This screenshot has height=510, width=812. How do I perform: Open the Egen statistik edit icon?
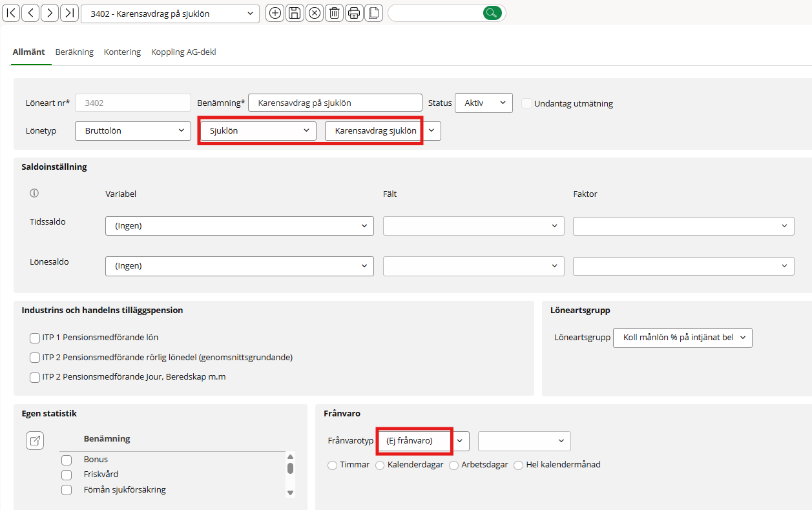coord(35,441)
